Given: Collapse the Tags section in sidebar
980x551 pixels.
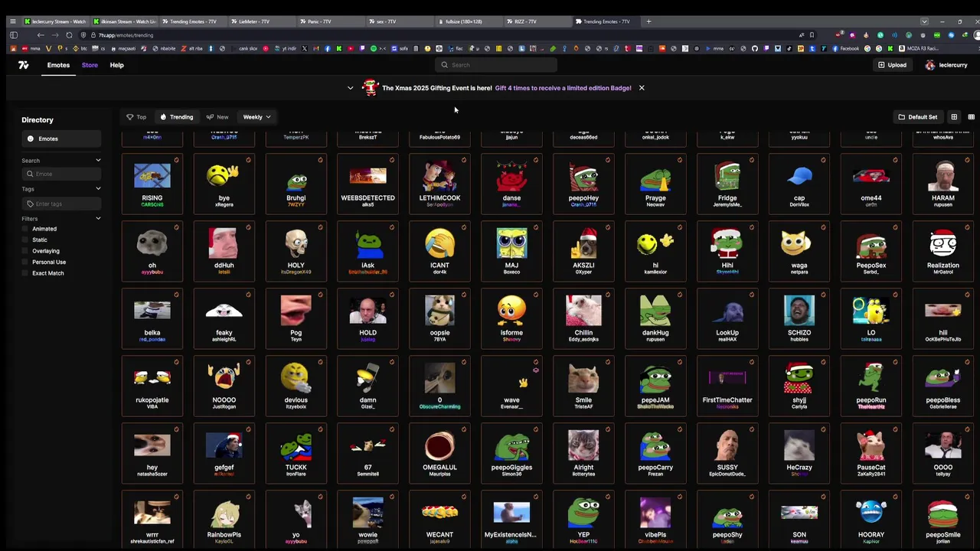Looking at the screenshot, I should point(98,189).
